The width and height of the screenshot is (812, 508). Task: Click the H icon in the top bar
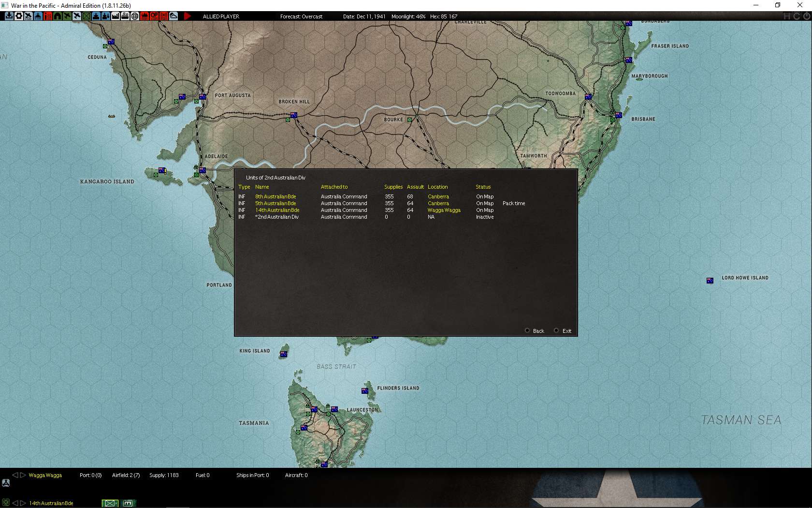787,16
